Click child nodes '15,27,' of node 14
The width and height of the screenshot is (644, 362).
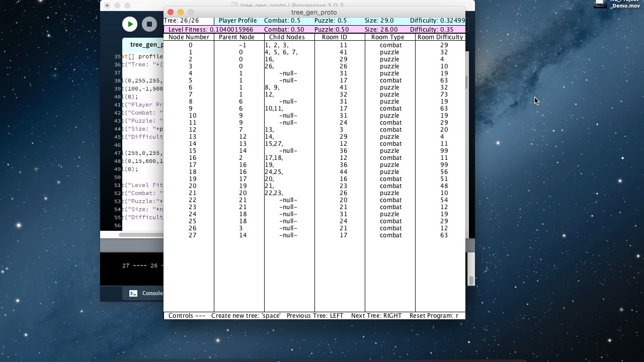point(274,144)
